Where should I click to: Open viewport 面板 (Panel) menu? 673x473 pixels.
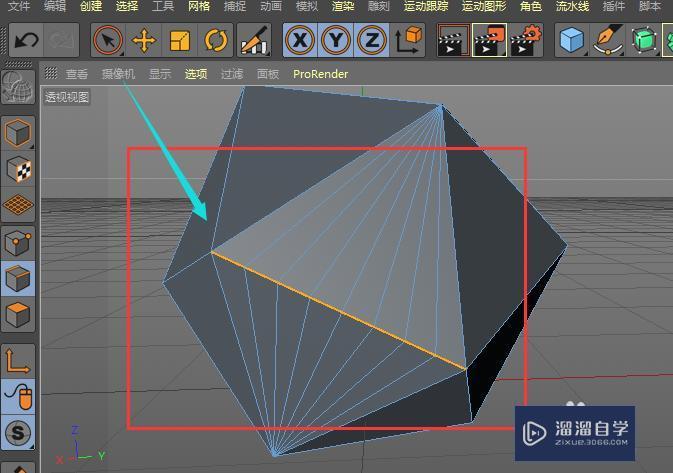click(x=268, y=74)
